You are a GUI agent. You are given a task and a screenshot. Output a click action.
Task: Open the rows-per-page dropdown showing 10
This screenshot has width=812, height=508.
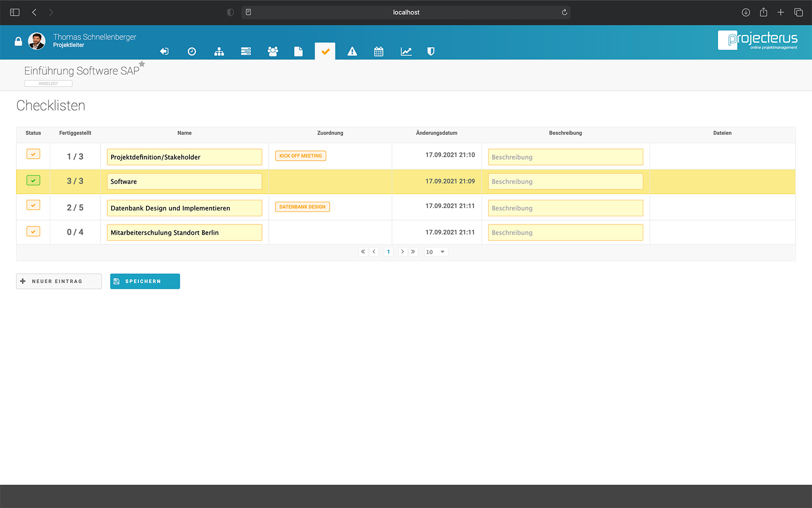[435, 252]
